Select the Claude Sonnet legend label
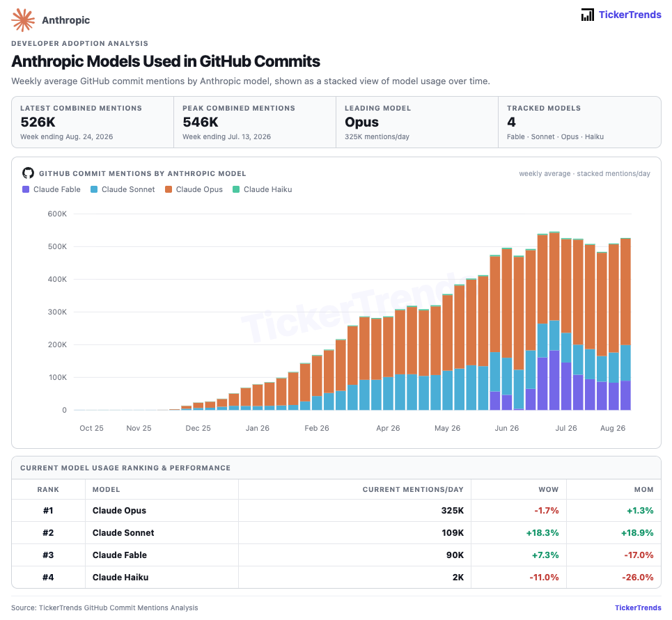Viewport: 672px width, 620px height. pyautogui.click(x=128, y=189)
